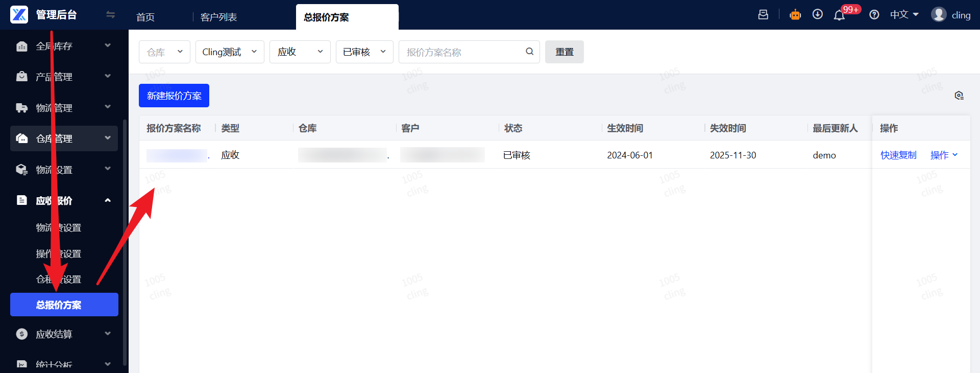Open the notification bell with 99+ badge
Viewport: 980px width, 373px height.
(840, 15)
